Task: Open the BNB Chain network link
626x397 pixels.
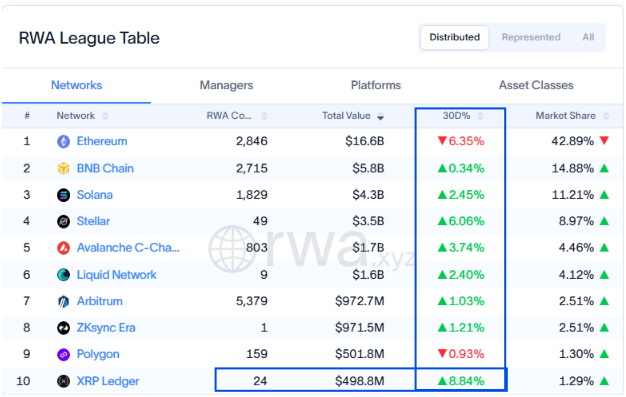Action: point(105,168)
